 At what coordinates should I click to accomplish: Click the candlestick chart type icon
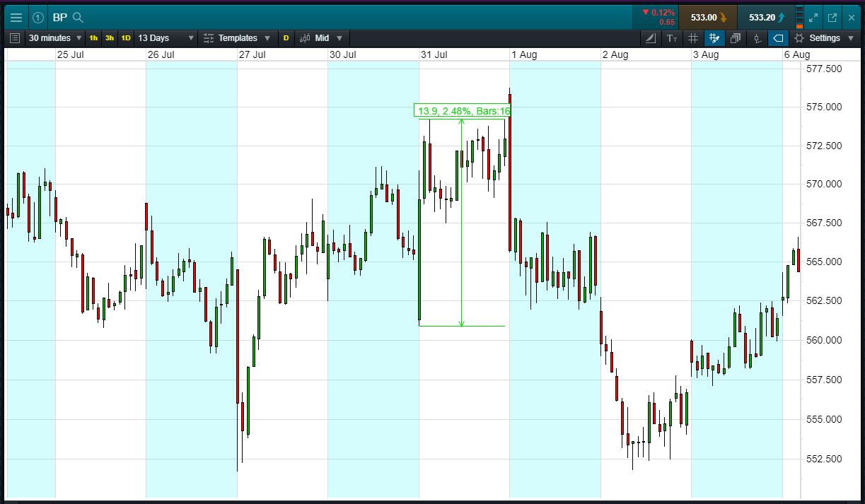(x=306, y=38)
